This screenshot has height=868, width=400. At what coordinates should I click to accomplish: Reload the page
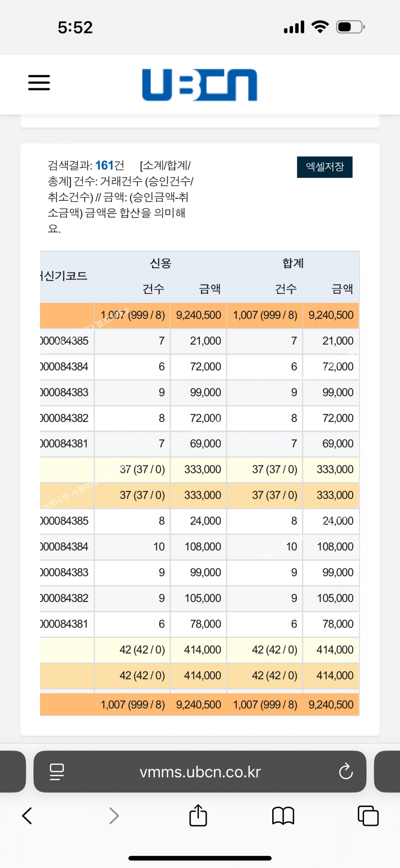(345, 772)
